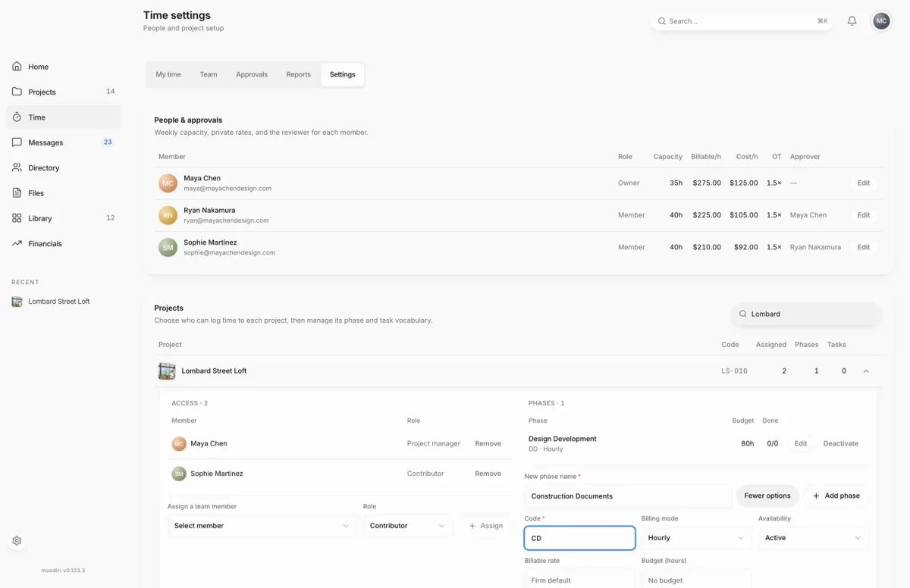Edit Maya Chen's member settings

[x=864, y=183]
